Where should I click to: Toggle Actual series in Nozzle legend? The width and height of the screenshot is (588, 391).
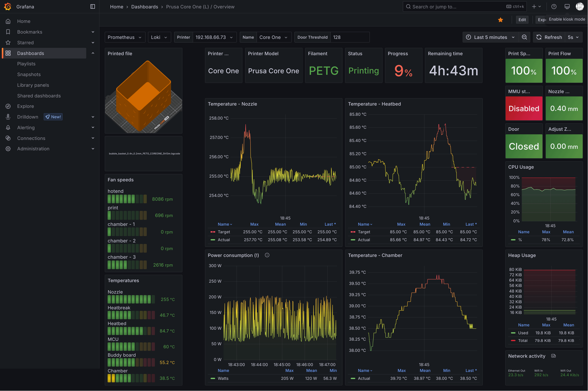click(224, 240)
